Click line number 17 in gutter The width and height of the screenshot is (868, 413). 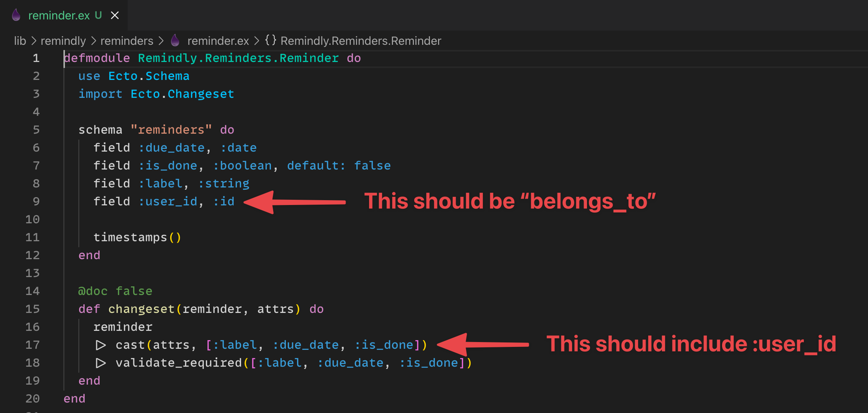(x=32, y=345)
